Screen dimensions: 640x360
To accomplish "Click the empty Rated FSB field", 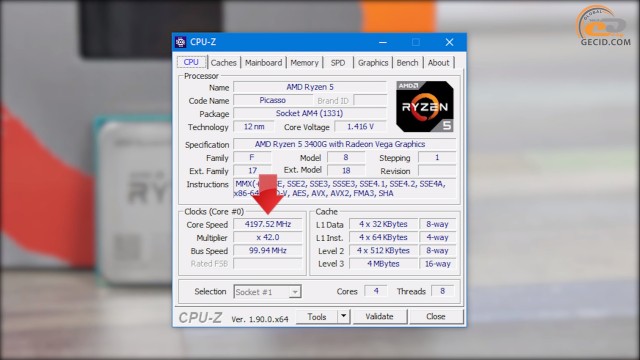I will (x=268, y=263).
